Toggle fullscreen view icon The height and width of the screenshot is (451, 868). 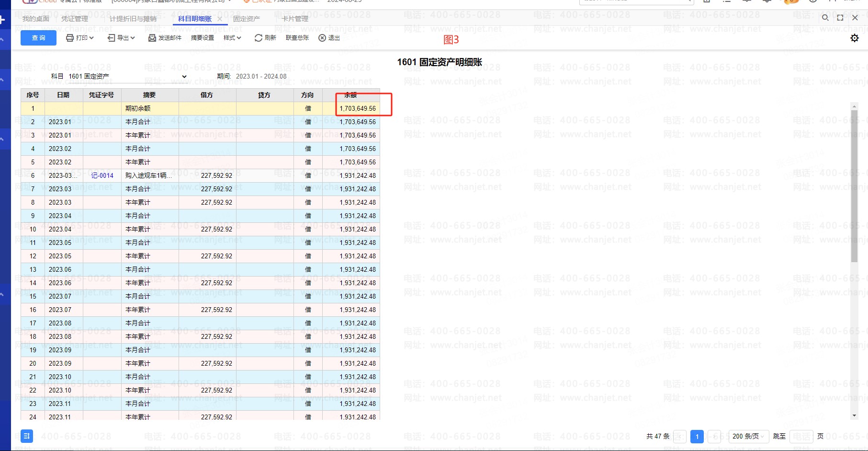click(840, 18)
